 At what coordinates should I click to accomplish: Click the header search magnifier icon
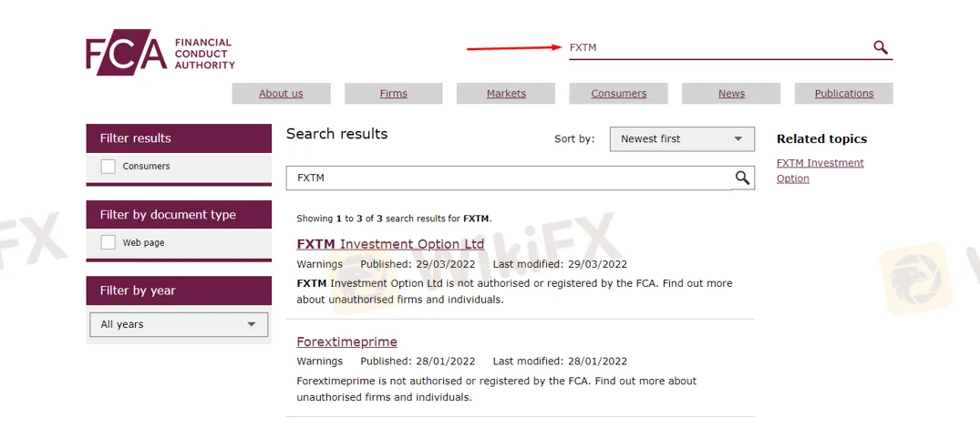pyautogui.click(x=880, y=47)
